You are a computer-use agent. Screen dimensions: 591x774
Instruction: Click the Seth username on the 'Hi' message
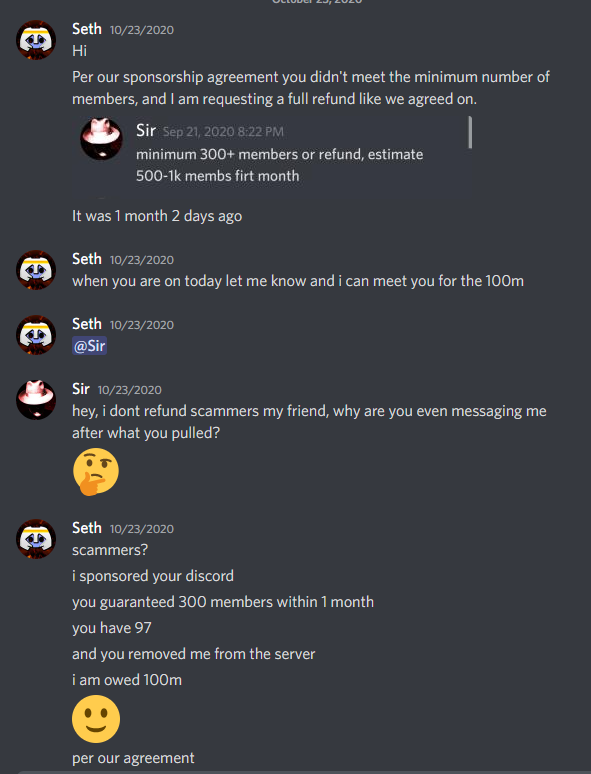point(87,29)
